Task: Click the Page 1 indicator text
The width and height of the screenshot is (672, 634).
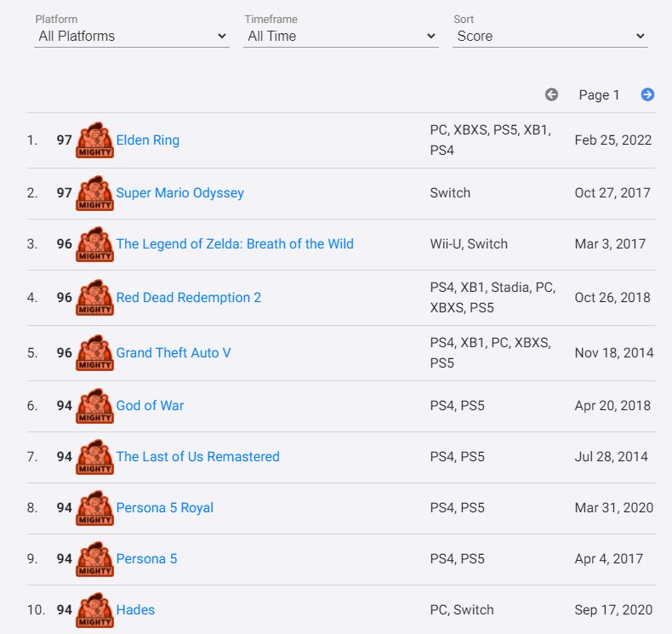Action: [x=599, y=94]
